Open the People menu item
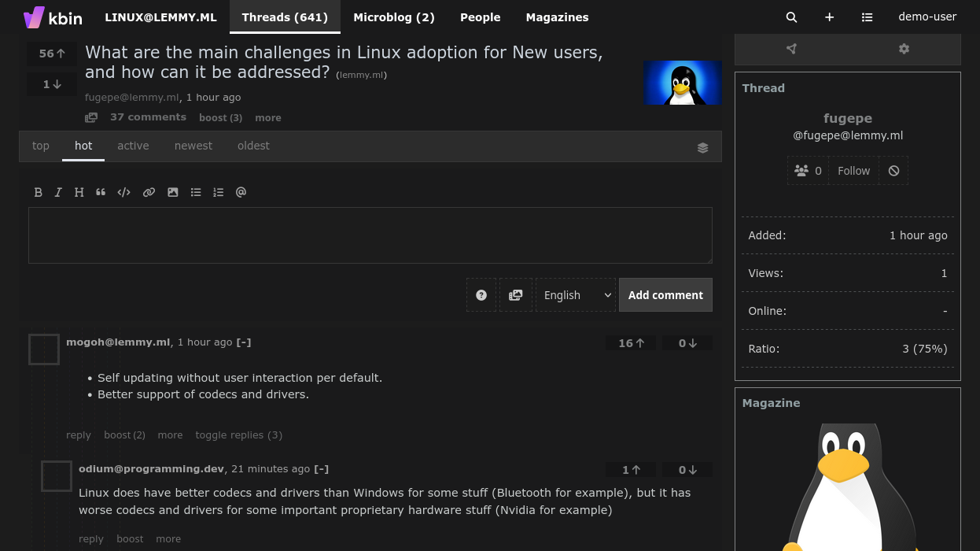 coord(481,17)
